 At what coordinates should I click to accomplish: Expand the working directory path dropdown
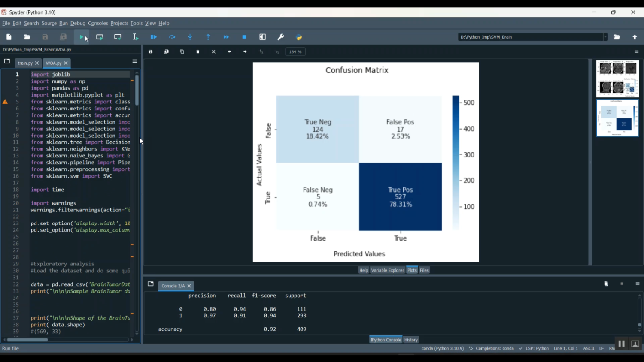pyautogui.click(x=605, y=37)
